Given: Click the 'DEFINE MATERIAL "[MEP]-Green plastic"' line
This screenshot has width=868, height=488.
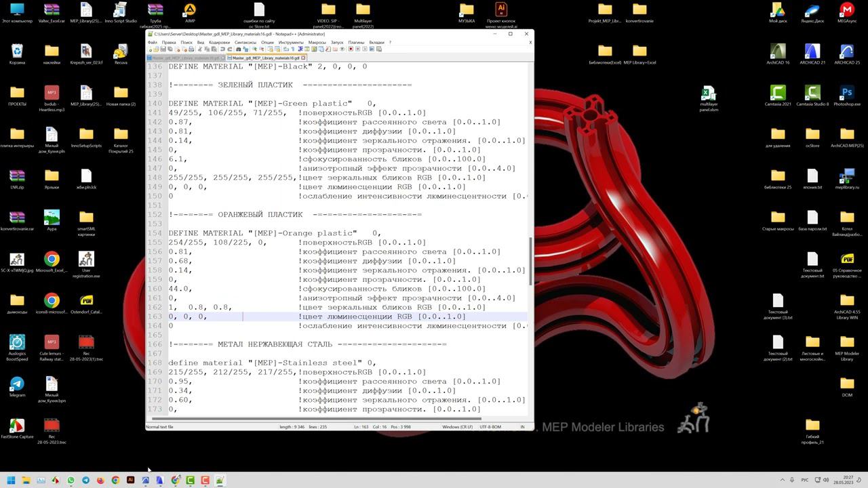Looking at the screenshot, I should [272, 104].
